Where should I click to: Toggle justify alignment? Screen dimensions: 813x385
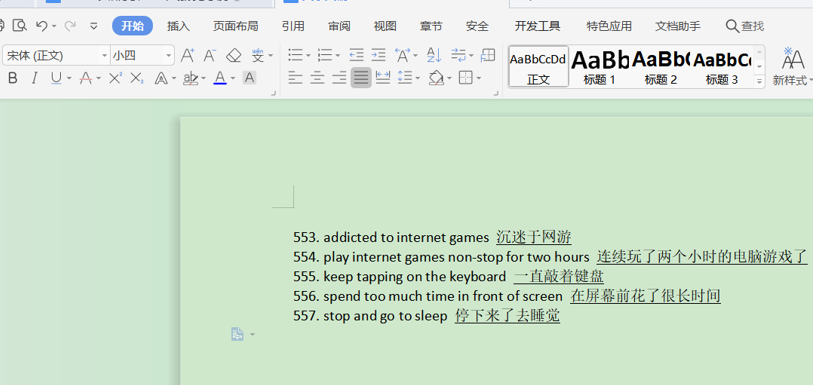tap(361, 78)
